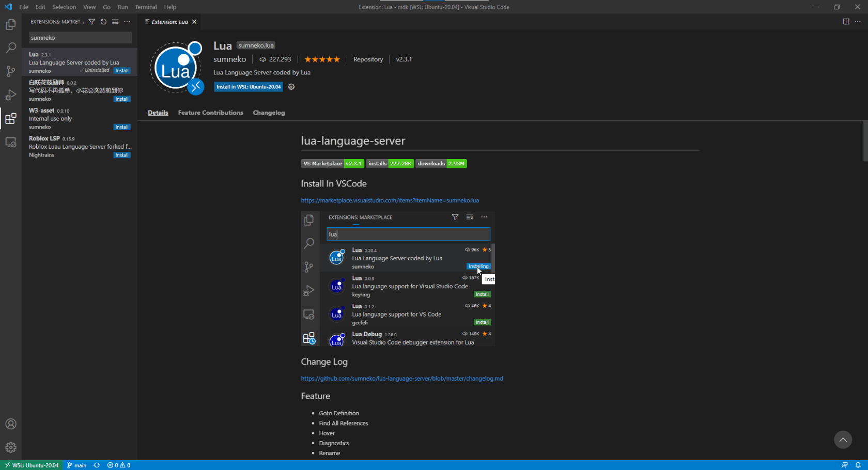Click scroll to top arrow button
This screenshot has width=868, height=470.
click(843, 440)
